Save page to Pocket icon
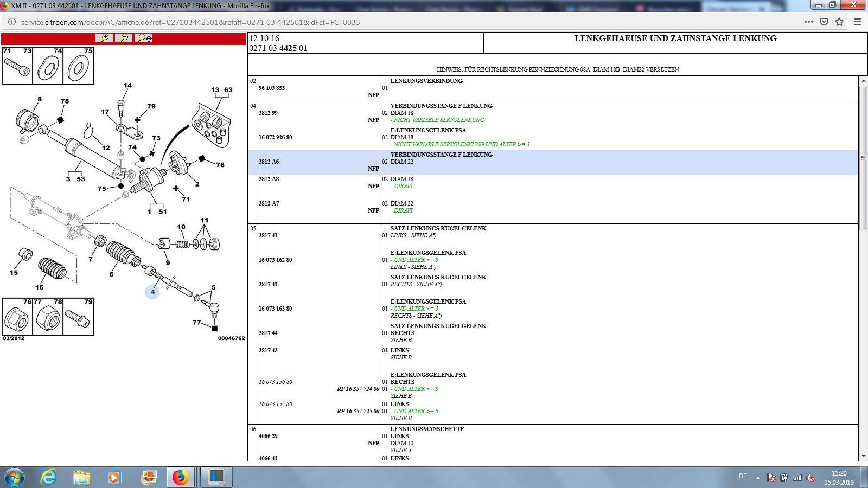This screenshot has width=868, height=488. click(x=824, y=22)
